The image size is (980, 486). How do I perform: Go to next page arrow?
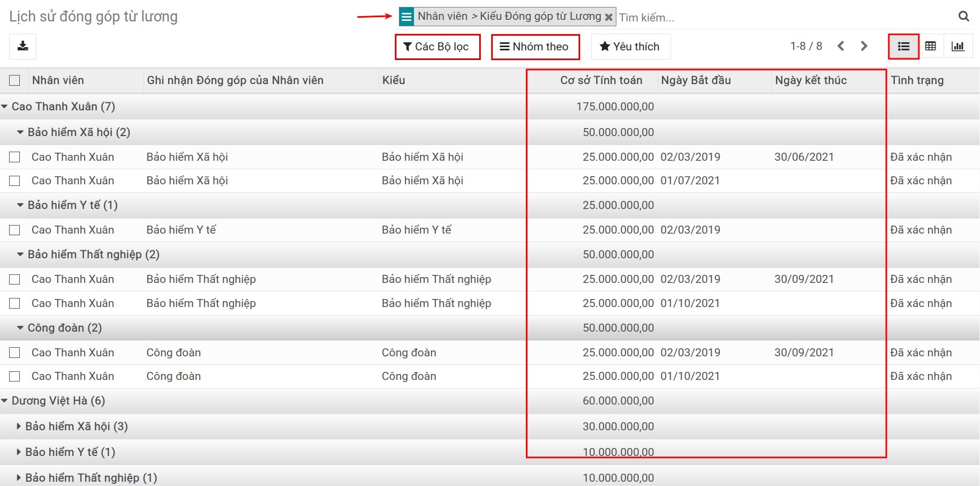pos(864,47)
